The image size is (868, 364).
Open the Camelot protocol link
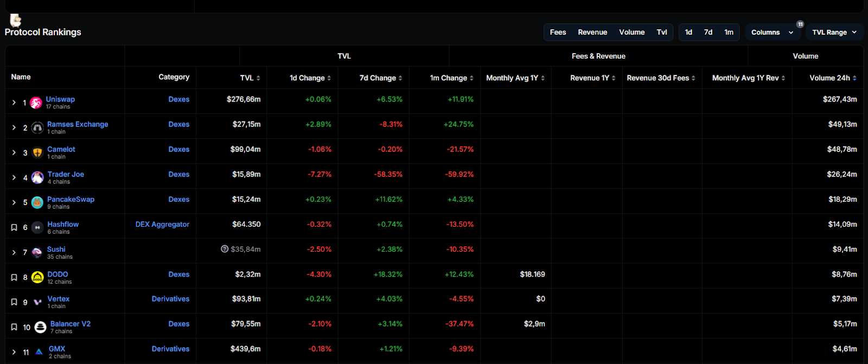61,149
